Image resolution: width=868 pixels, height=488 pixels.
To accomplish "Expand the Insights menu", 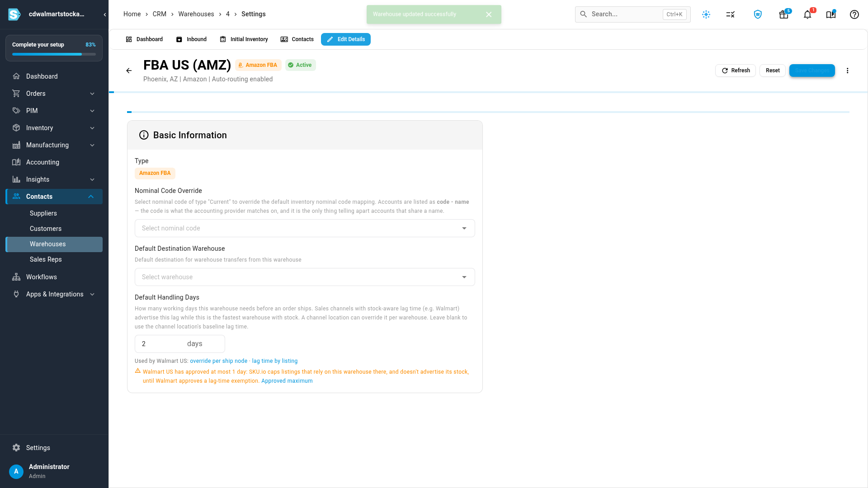I will coord(54,179).
